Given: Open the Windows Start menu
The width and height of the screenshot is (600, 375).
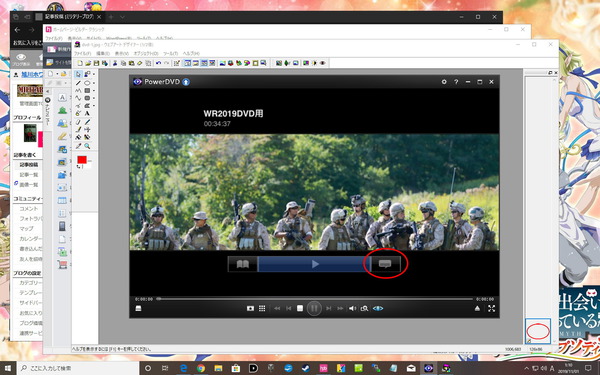Looking at the screenshot, I should (7, 368).
